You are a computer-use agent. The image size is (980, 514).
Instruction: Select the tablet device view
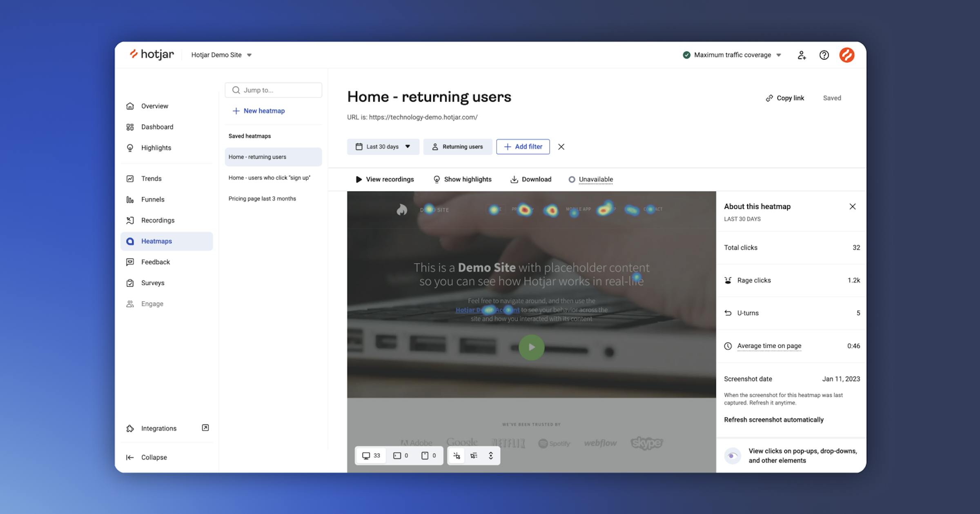coord(400,456)
